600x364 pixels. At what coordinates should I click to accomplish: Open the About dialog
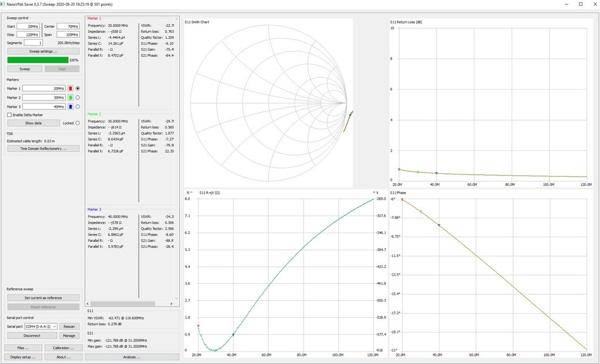coord(63,357)
